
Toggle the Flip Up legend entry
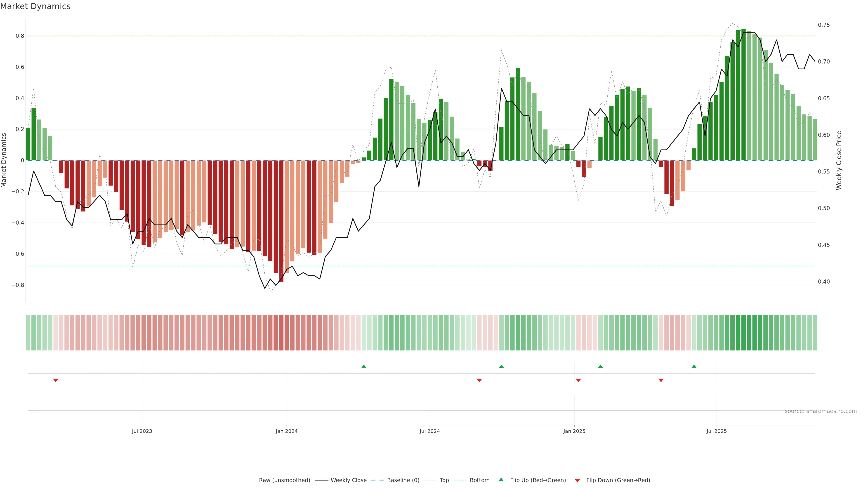(x=538, y=480)
